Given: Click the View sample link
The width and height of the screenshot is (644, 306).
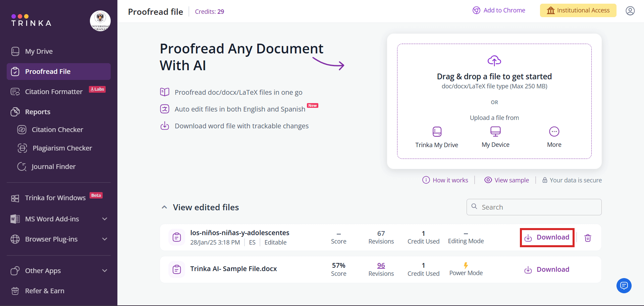Looking at the screenshot, I should (x=506, y=180).
